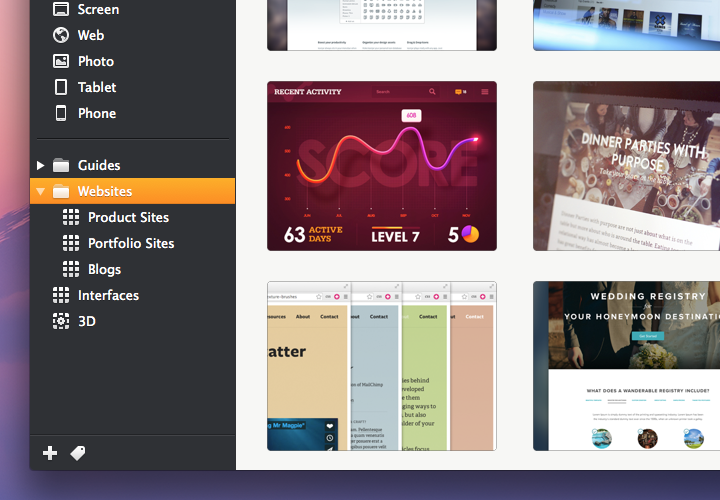The height and width of the screenshot is (500, 720).
Task: Open the Portfolio Sites collection
Action: pos(132,243)
